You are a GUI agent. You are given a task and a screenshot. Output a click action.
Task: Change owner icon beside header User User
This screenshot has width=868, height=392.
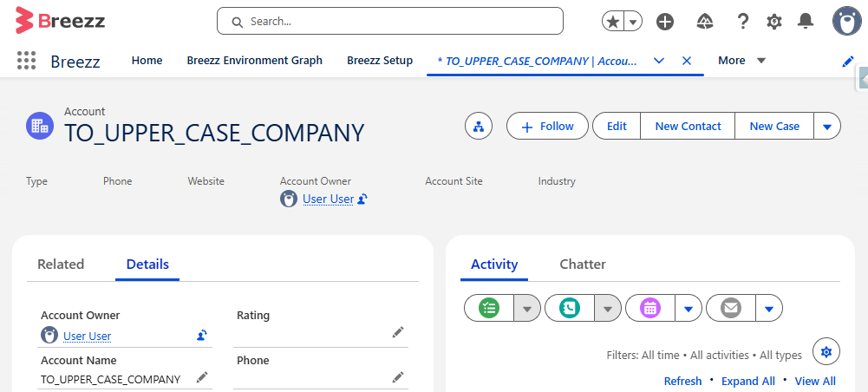(362, 199)
